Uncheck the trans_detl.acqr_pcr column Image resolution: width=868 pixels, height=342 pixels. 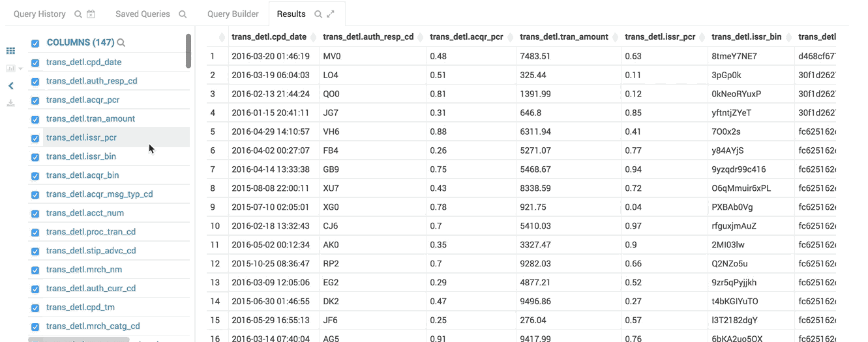pos(35,101)
